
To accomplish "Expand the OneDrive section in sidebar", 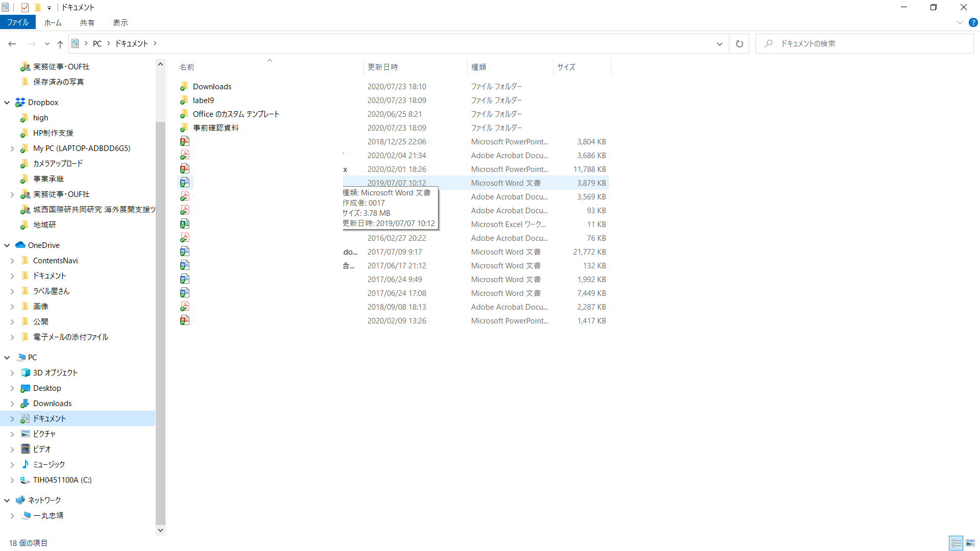I will 7,244.
